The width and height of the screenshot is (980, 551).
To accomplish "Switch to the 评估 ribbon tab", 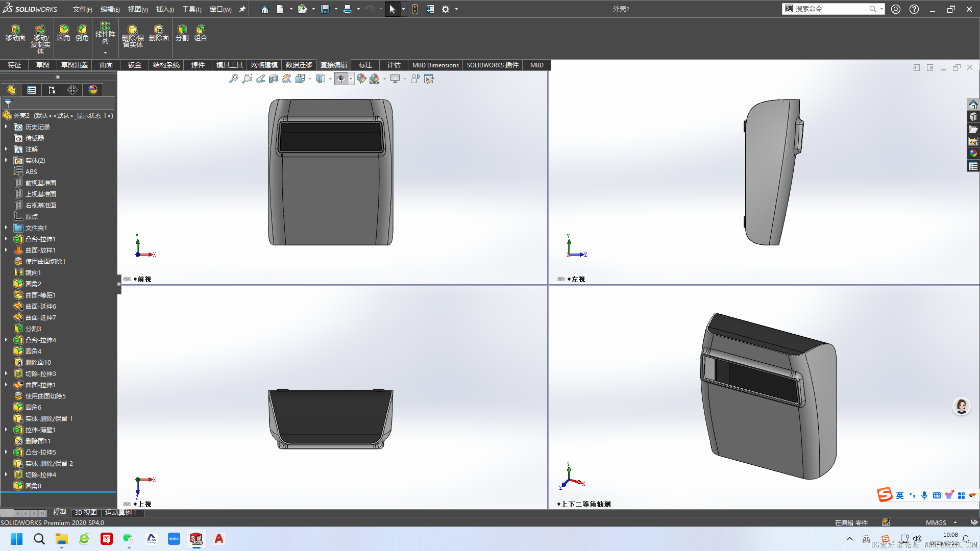I will pos(394,65).
